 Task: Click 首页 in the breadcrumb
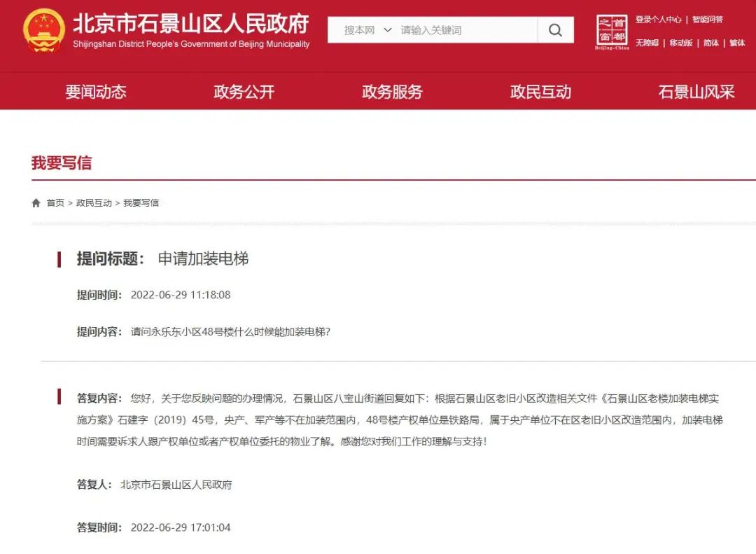click(x=55, y=203)
